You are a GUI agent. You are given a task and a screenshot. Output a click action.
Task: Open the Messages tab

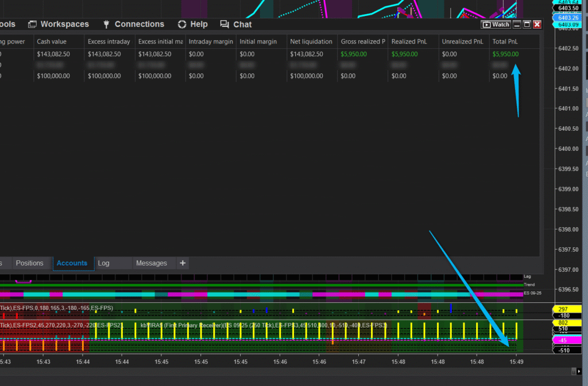point(152,263)
